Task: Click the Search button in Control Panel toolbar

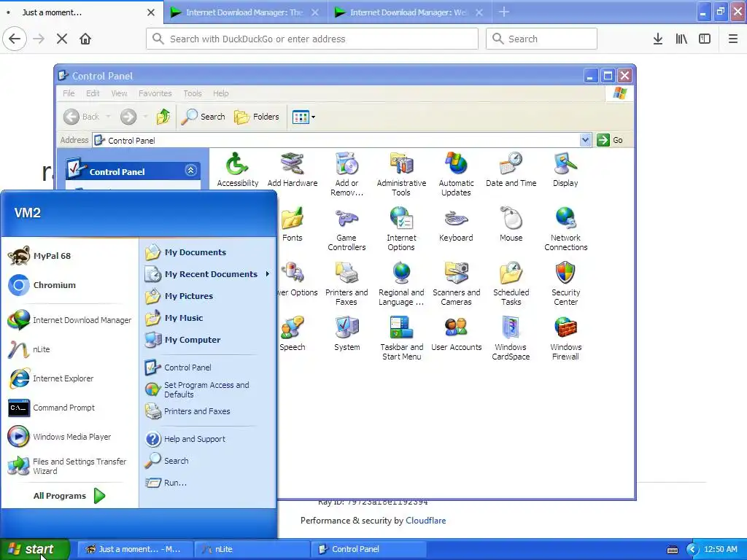Action: [203, 117]
